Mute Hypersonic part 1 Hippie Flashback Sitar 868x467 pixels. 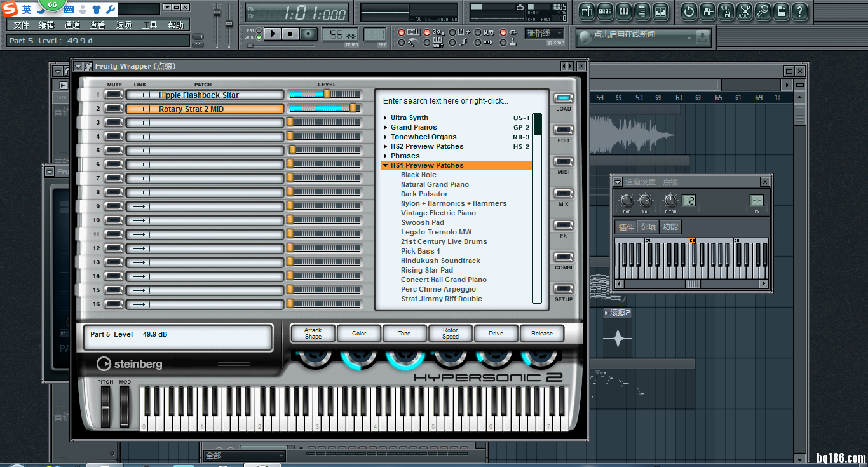tap(114, 95)
